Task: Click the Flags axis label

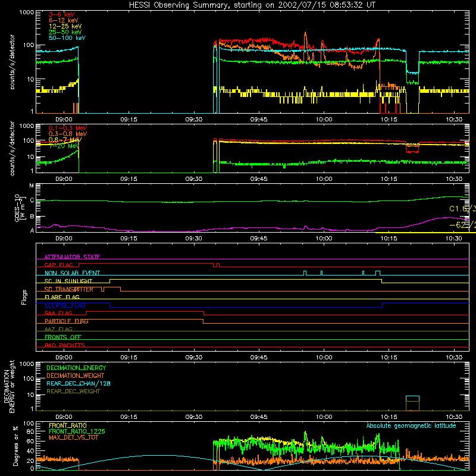Action: coord(24,297)
